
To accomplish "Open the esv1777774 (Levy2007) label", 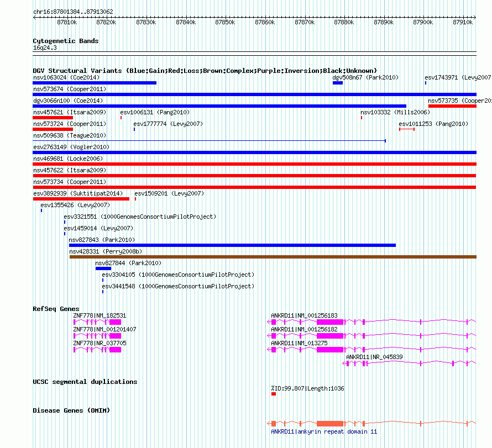I will tap(168, 124).
